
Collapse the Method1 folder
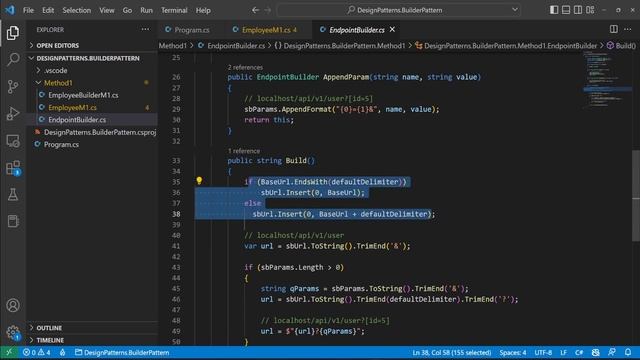coord(93,82)
